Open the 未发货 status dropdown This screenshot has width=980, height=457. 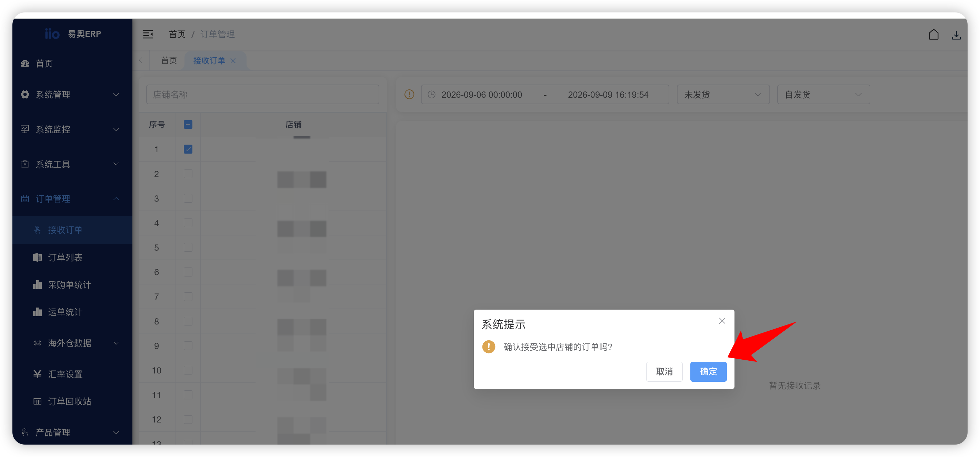(x=723, y=95)
